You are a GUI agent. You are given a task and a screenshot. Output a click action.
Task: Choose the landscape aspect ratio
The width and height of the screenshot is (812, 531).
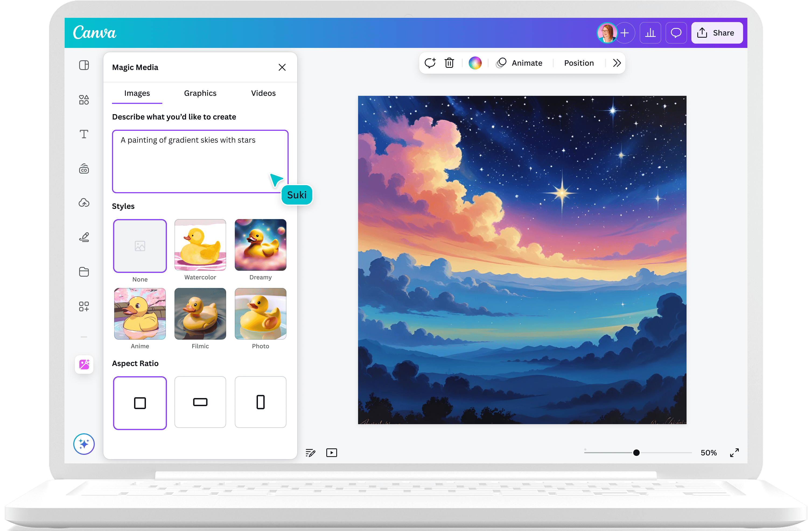(200, 402)
